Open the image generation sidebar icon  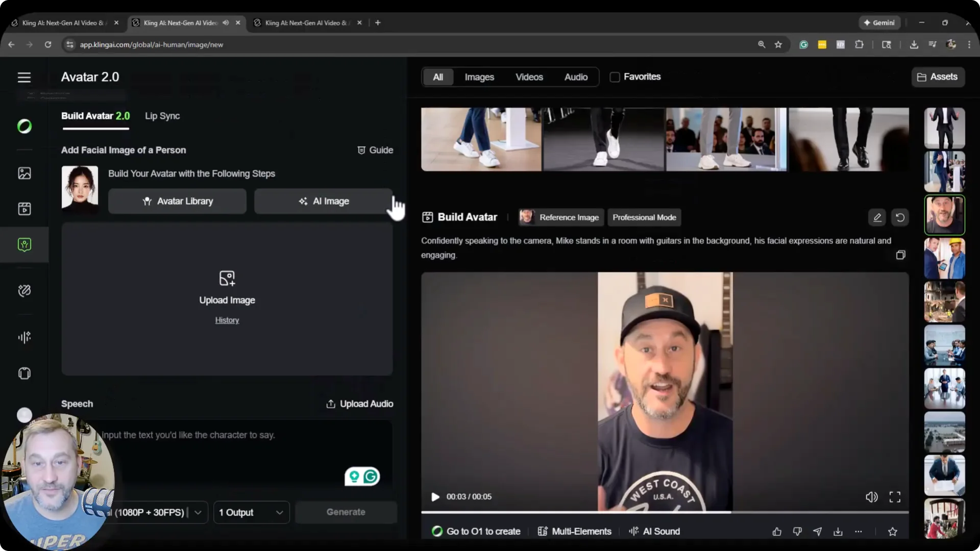pyautogui.click(x=24, y=173)
